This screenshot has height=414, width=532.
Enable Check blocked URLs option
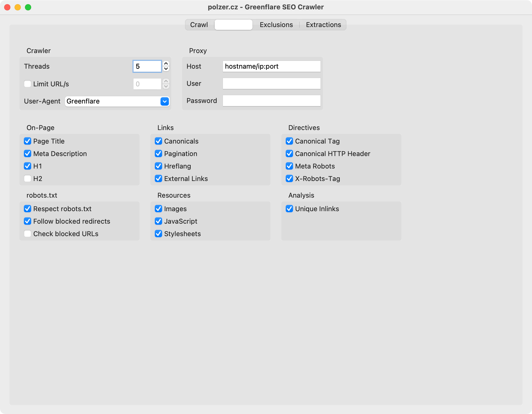click(28, 234)
